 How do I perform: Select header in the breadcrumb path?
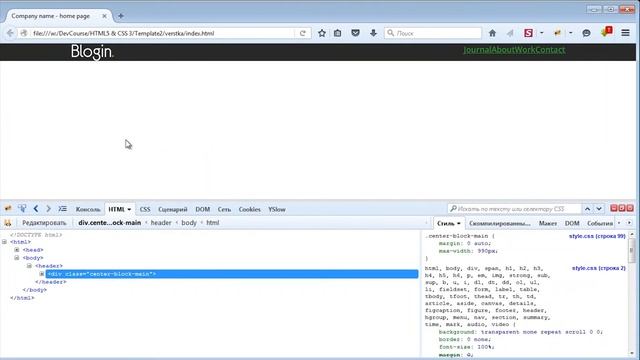(x=161, y=223)
